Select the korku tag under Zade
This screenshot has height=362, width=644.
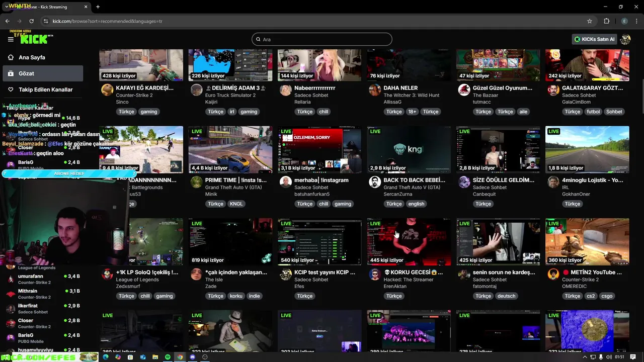click(236, 296)
